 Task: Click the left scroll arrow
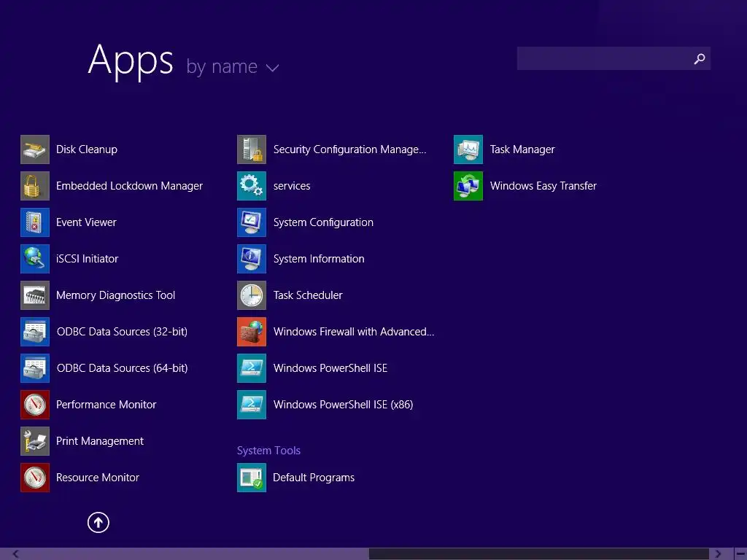[x=15, y=554]
